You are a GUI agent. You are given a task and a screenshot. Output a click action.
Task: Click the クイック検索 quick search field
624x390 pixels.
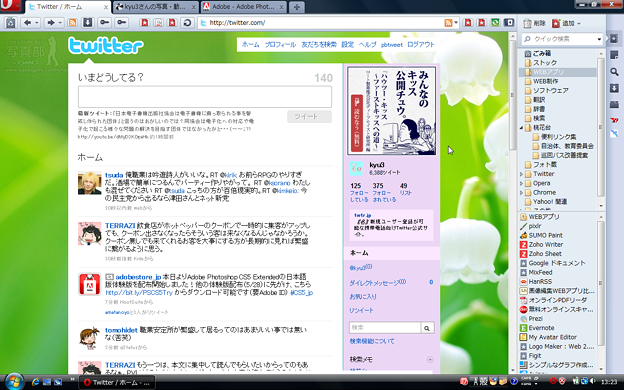pos(562,39)
